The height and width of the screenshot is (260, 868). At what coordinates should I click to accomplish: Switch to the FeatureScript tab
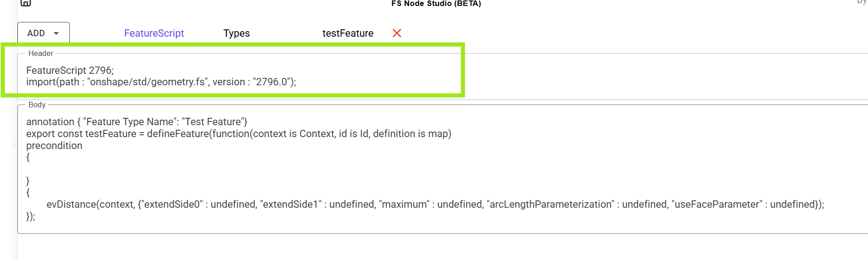pos(154,33)
